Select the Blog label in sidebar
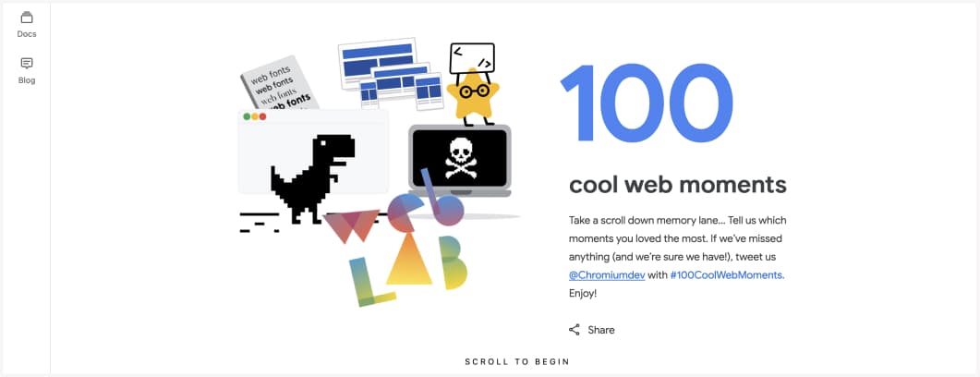Viewport: 980px width, 377px height. click(26, 80)
